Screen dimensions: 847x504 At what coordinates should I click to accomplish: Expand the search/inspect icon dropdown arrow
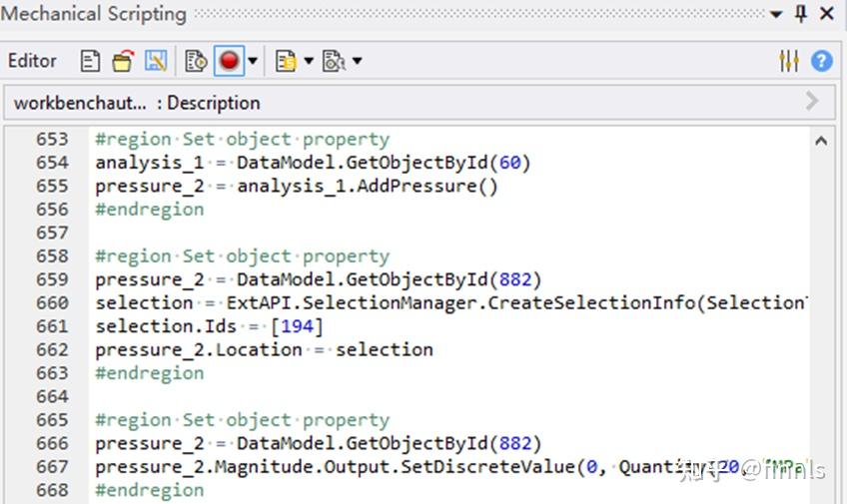pos(357,61)
